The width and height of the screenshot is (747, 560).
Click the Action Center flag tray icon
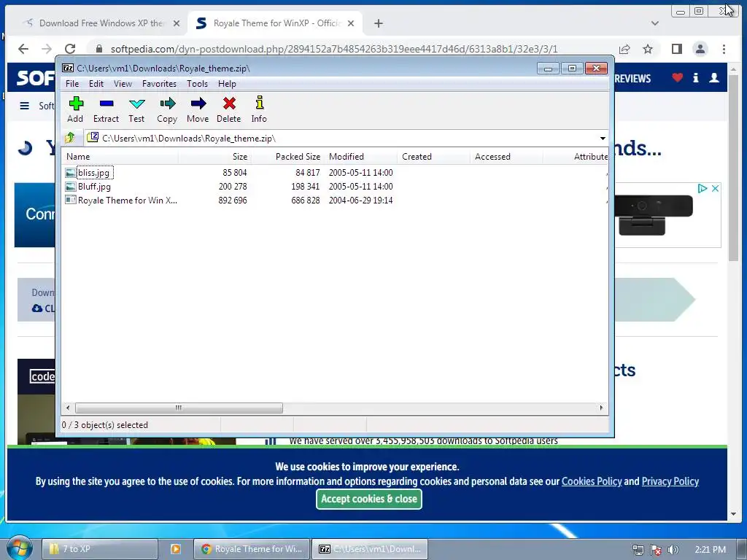click(656, 550)
